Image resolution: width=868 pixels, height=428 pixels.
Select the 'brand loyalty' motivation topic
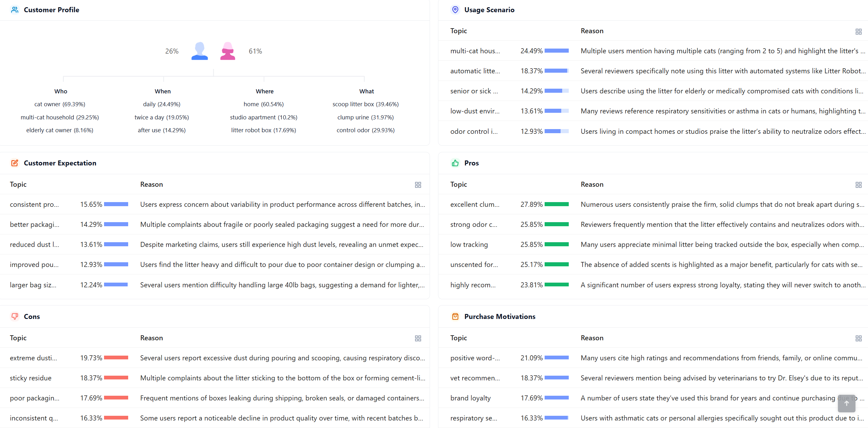coord(470,398)
